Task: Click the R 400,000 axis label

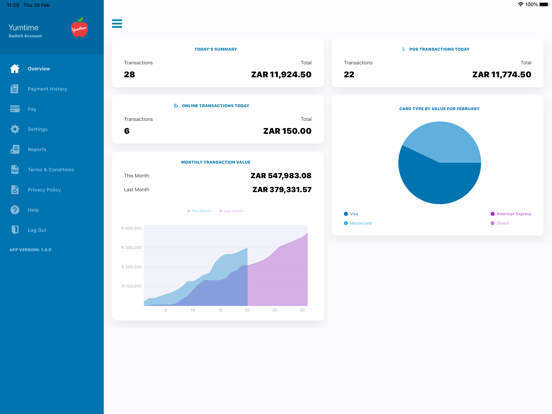Action: 131,228
